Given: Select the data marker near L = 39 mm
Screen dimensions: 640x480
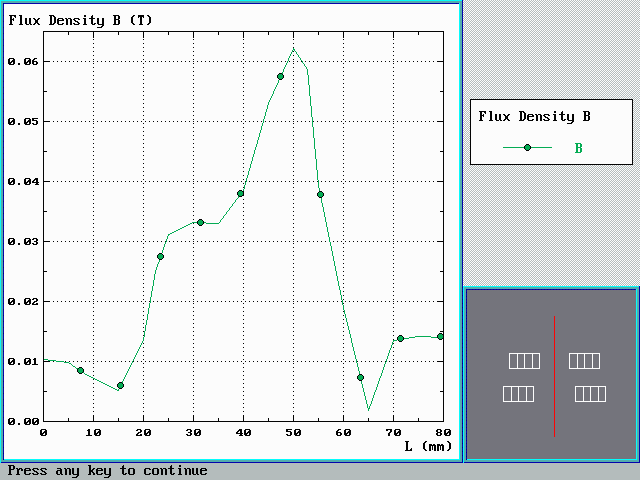Looking at the screenshot, I should 240,193.
